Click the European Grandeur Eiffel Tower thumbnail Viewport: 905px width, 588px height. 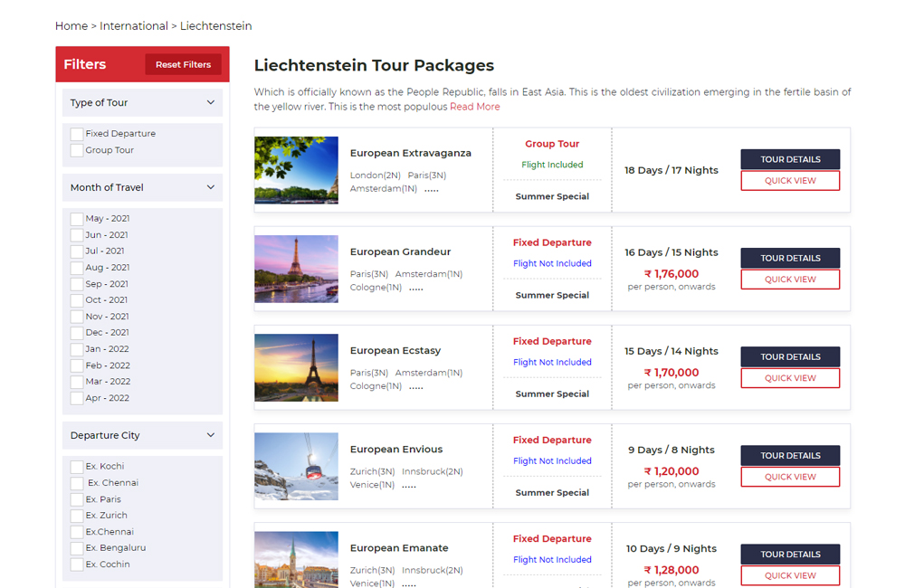click(296, 269)
